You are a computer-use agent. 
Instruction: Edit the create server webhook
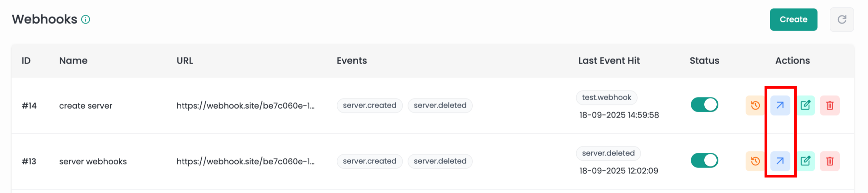[805, 105]
